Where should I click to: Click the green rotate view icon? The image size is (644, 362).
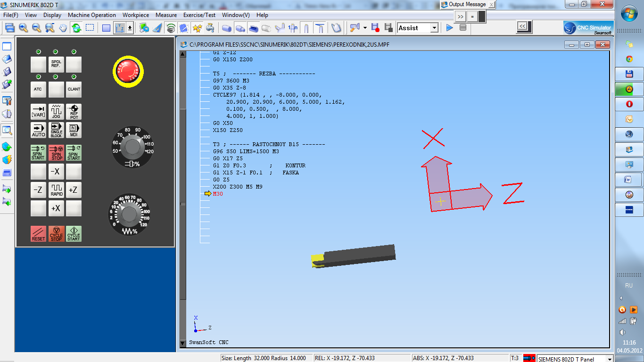pos(76,28)
